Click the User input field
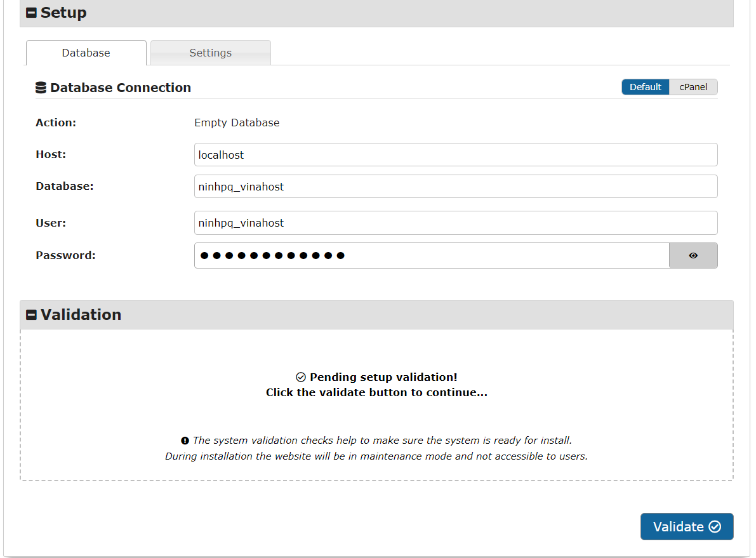The width and height of the screenshot is (756, 558). click(x=455, y=223)
